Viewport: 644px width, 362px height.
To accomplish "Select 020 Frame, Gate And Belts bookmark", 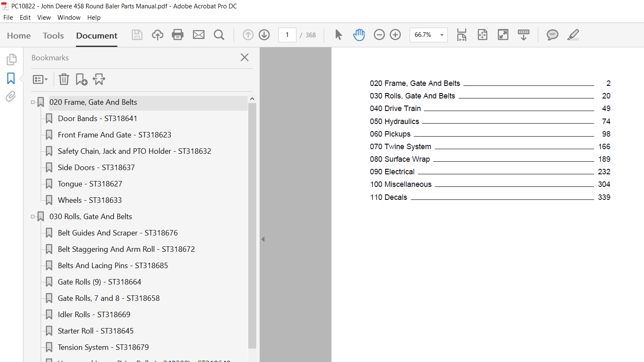I will pos(93,102).
